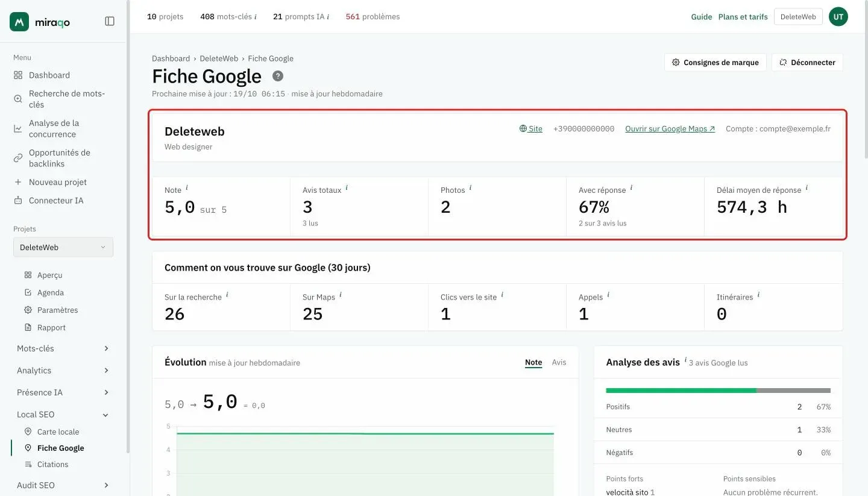Image resolution: width=868 pixels, height=496 pixels.
Task: Collapse the Local SEO sidebar section
Action: tap(63, 415)
